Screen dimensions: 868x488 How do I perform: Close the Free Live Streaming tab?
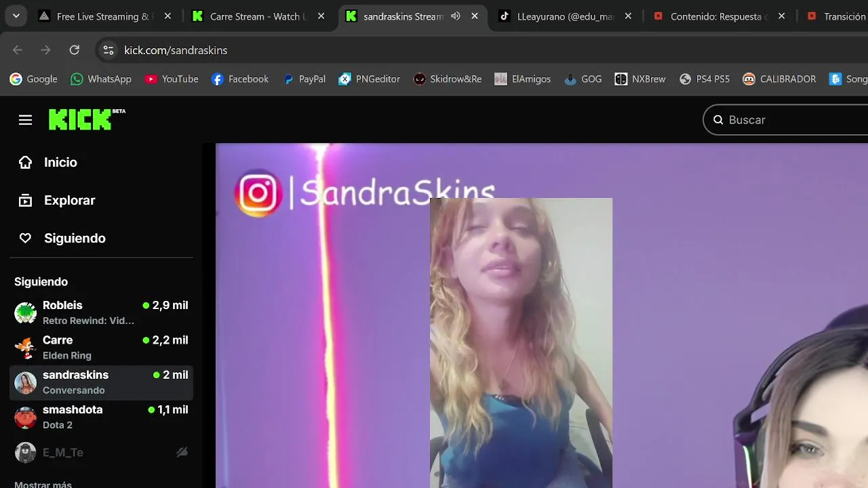[167, 16]
